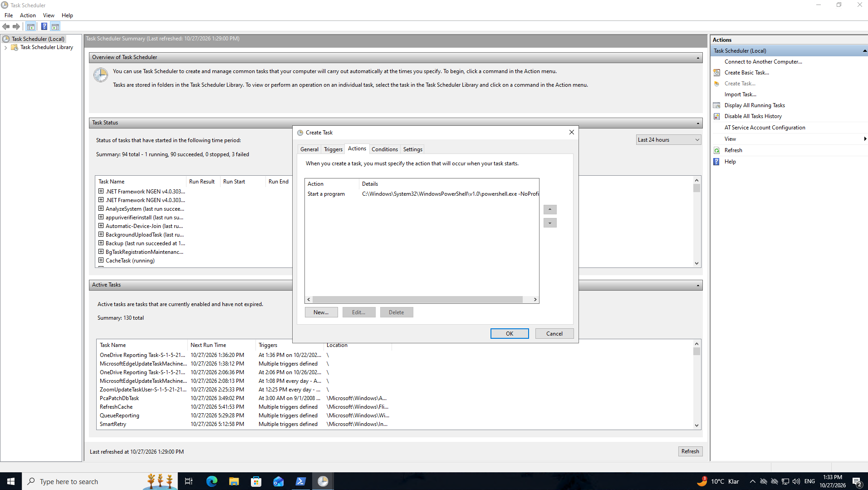This screenshot has height=490, width=868.
Task: Click the Create Basic Task icon
Action: pyautogui.click(x=717, y=73)
